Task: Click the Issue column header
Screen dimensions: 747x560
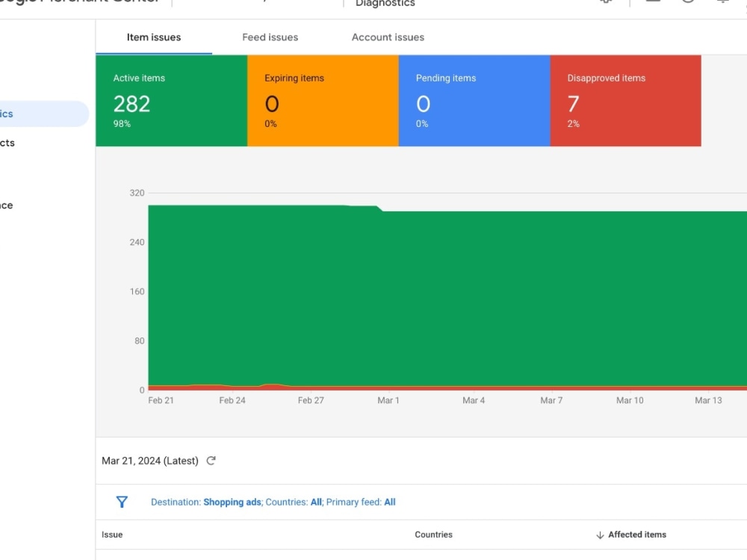Action: click(x=112, y=535)
